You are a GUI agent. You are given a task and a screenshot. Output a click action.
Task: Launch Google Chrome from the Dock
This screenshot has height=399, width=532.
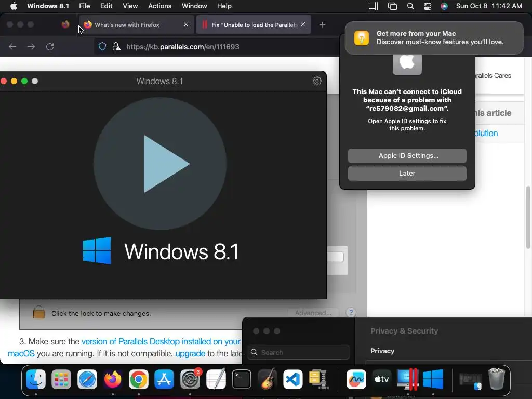pyautogui.click(x=138, y=379)
